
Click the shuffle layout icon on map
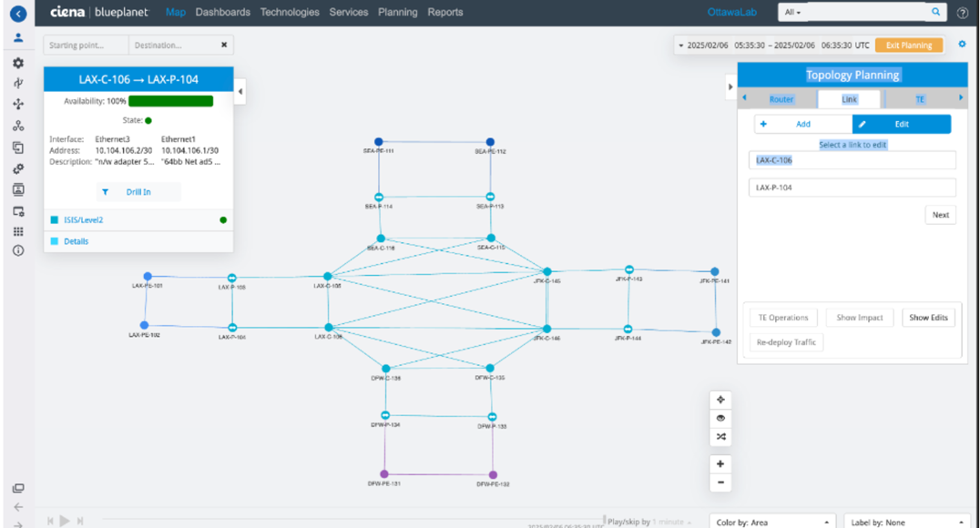720,438
